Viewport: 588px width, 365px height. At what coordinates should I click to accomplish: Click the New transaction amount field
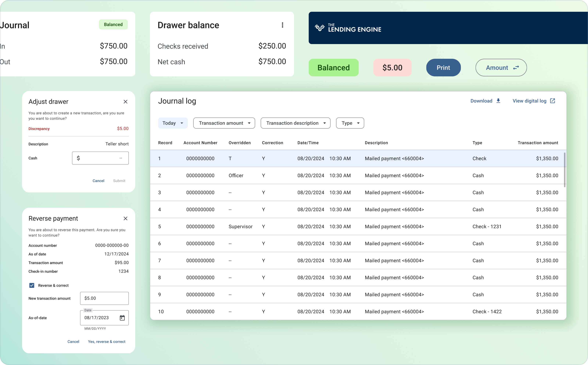click(104, 298)
